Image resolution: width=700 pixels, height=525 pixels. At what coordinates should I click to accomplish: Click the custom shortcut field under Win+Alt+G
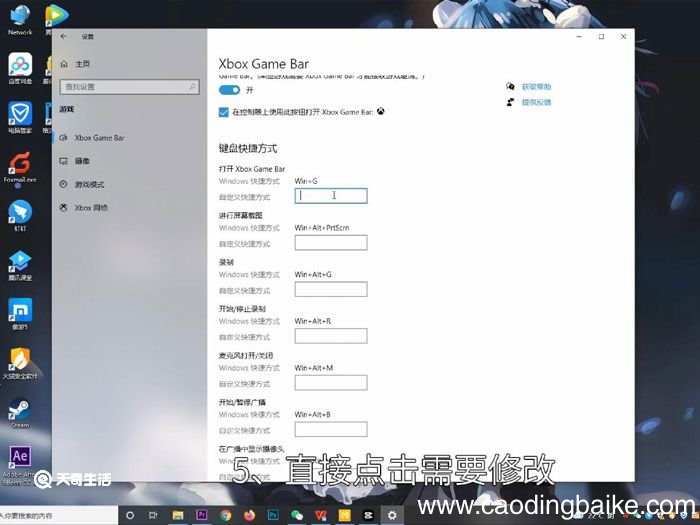pyautogui.click(x=331, y=289)
